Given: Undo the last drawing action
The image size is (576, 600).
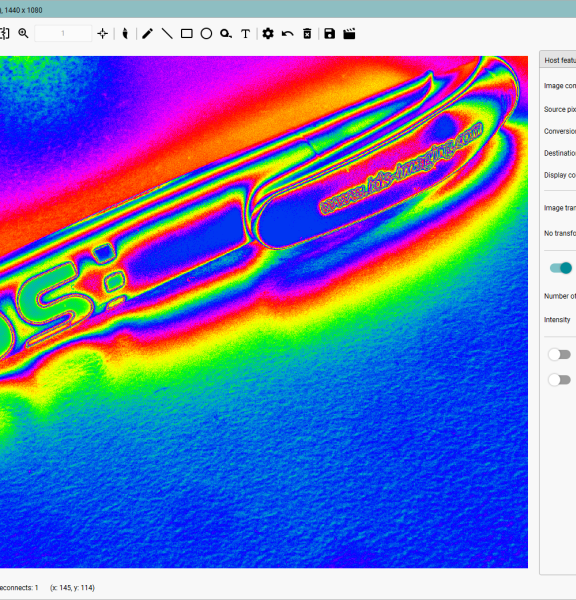Looking at the screenshot, I should 287,34.
